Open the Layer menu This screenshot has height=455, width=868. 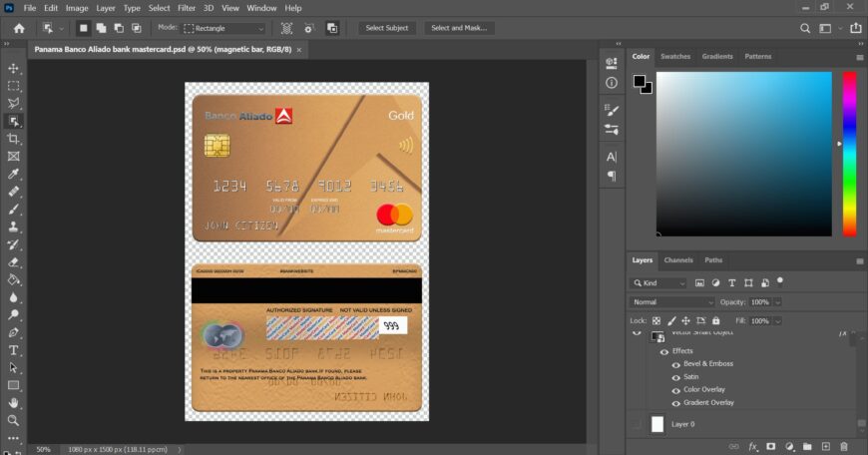click(x=105, y=8)
